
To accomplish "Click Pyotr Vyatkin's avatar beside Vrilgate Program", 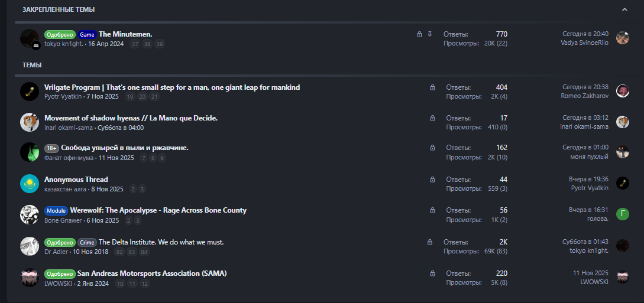I will [x=30, y=92].
